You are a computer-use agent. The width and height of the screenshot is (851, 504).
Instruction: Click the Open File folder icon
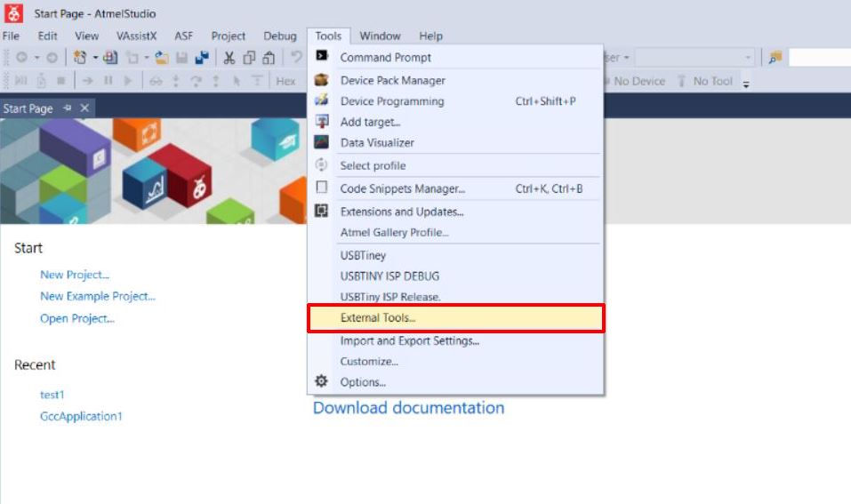(161, 58)
